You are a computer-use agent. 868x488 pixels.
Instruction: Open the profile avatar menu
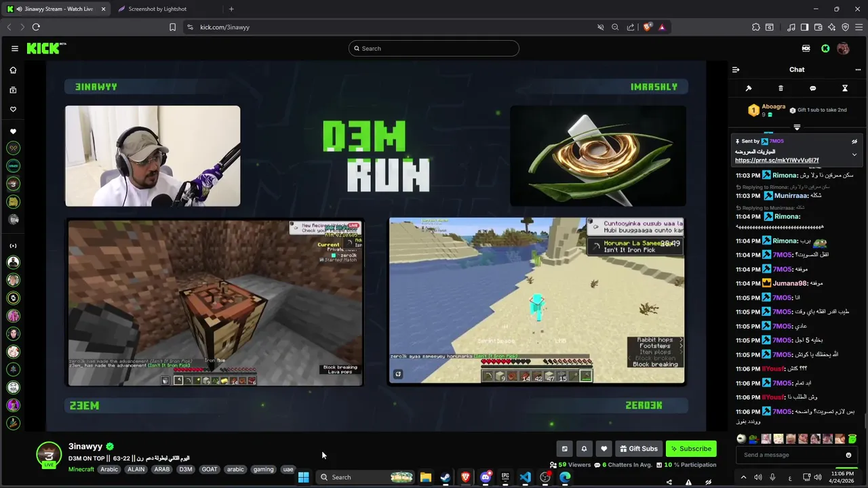[844, 48]
